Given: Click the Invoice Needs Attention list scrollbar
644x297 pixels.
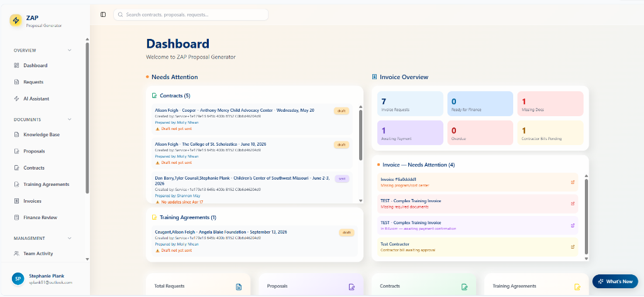Looking at the screenshot, I should [586, 217].
